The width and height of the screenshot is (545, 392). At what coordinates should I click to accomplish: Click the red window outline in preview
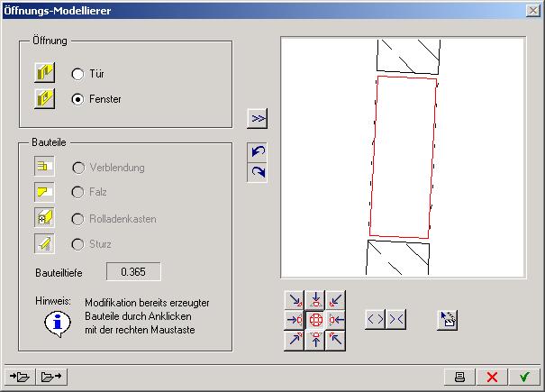[403, 157]
